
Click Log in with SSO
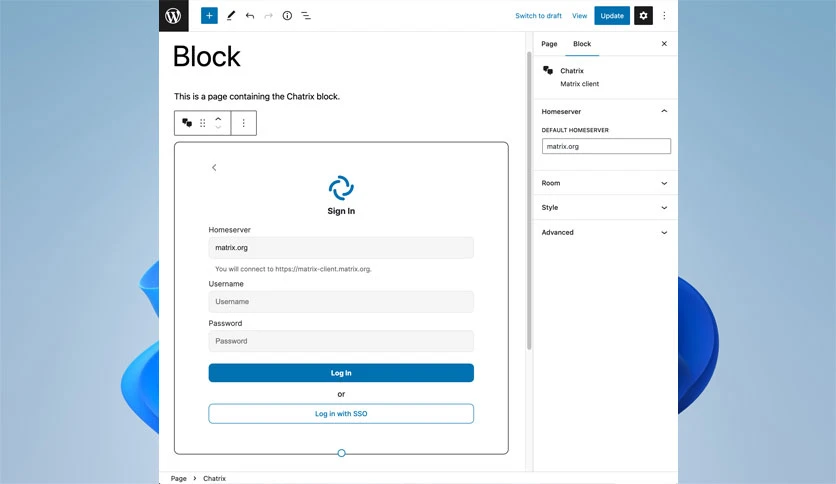click(x=341, y=414)
